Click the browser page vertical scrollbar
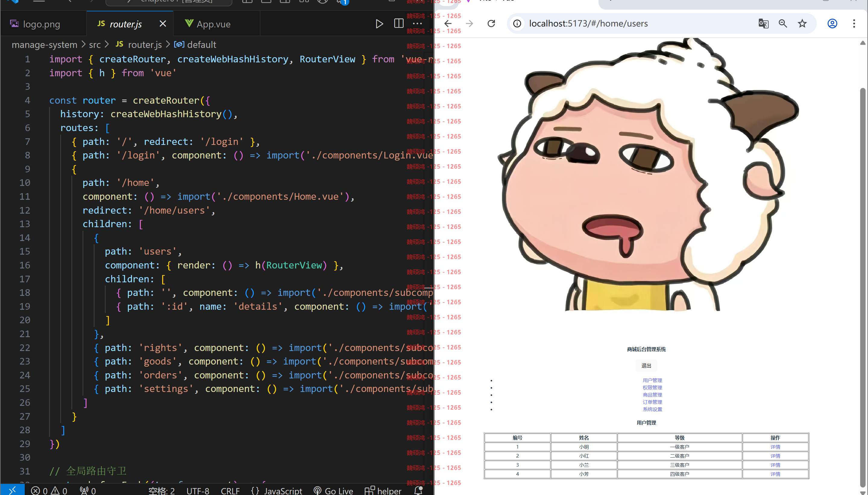 [863, 287]
